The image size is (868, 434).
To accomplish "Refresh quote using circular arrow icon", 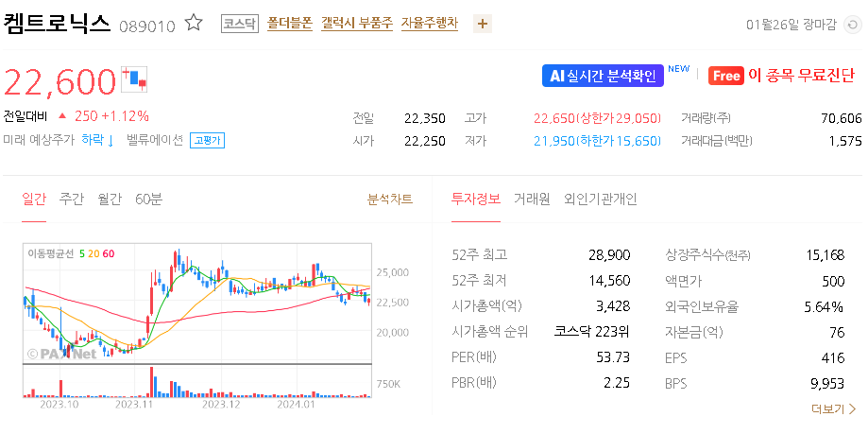I will 853,25.
